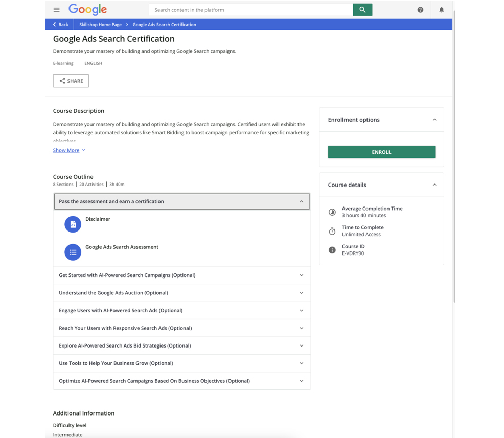Image resolution: width=504 pixels, height=438 pixels.
Task: Click the E-VDRY90 course ID value
Action: tap(353, 253)
